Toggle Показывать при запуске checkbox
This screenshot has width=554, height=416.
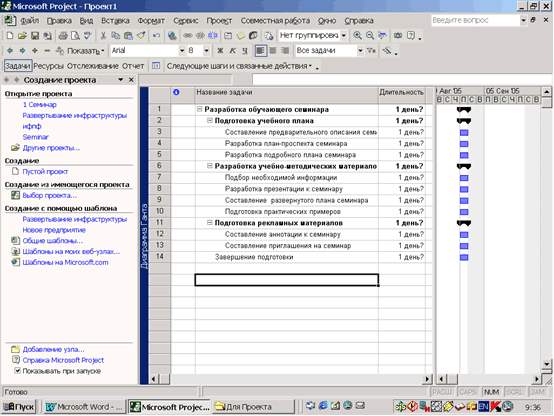17,371
